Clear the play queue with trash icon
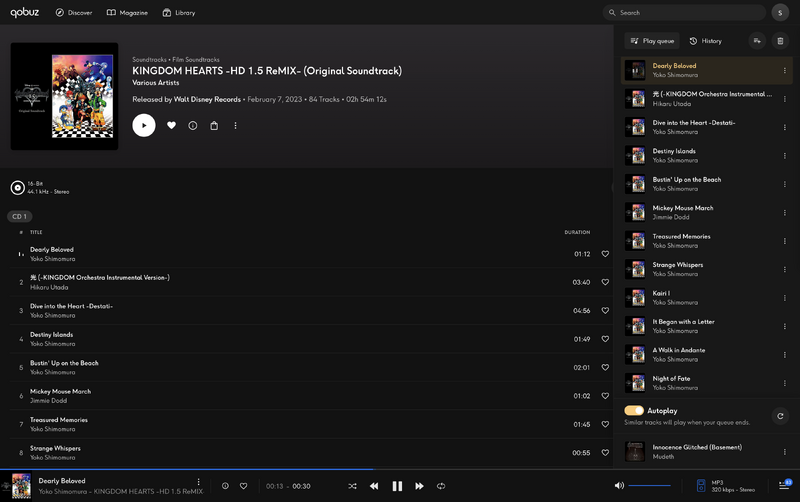Image resolution: width=800 pixels, height=502 pixels. coord(780,41)
